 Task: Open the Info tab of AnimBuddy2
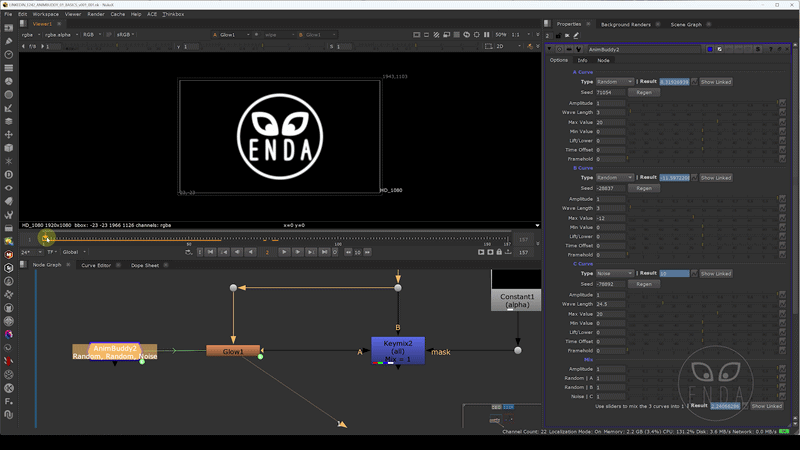coord(582,60)
